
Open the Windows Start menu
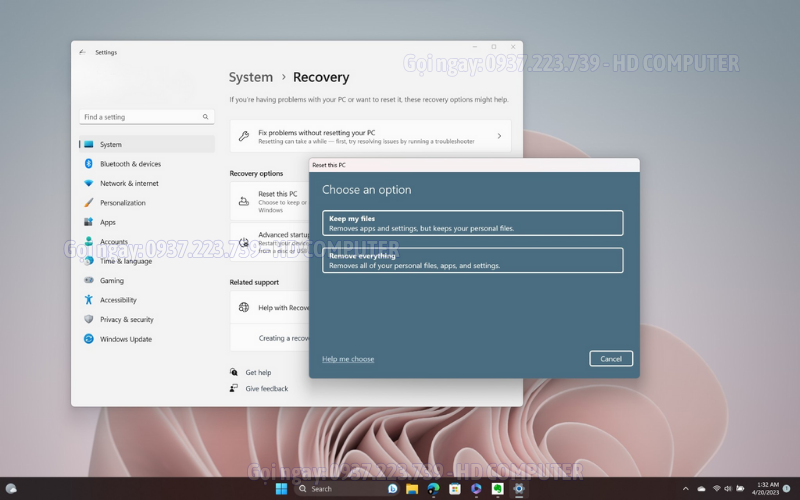point(281,489)
